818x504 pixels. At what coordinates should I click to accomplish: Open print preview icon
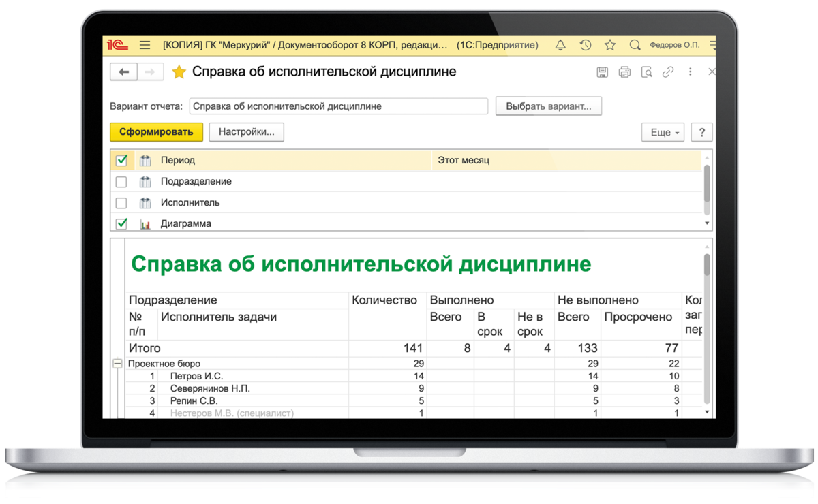(646, 72)
